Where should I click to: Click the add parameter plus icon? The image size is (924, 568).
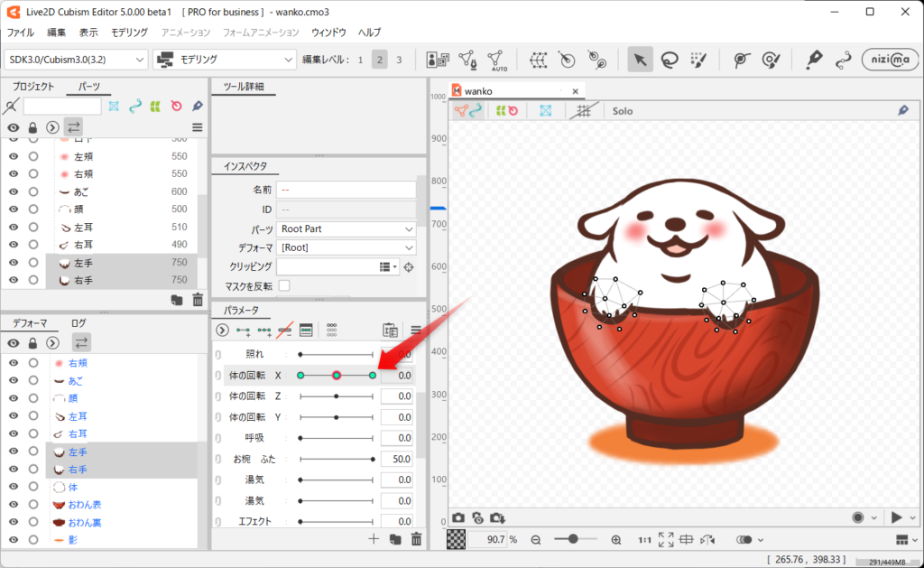374,539
